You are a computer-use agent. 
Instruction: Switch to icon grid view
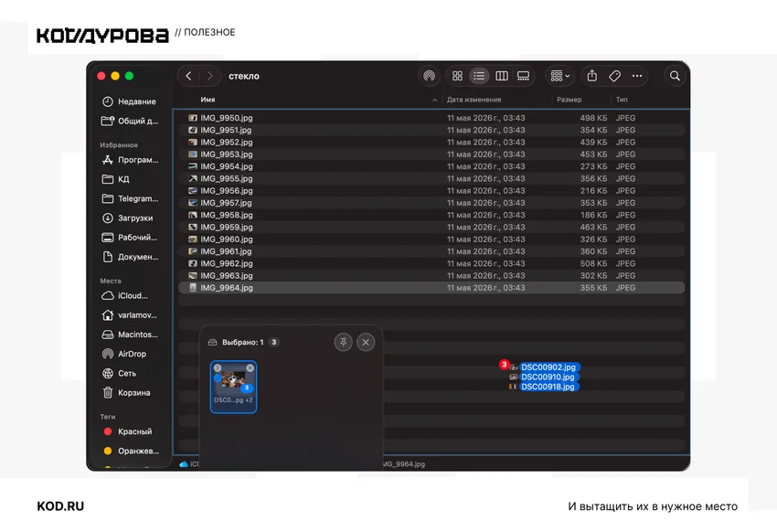click(457, 76)
